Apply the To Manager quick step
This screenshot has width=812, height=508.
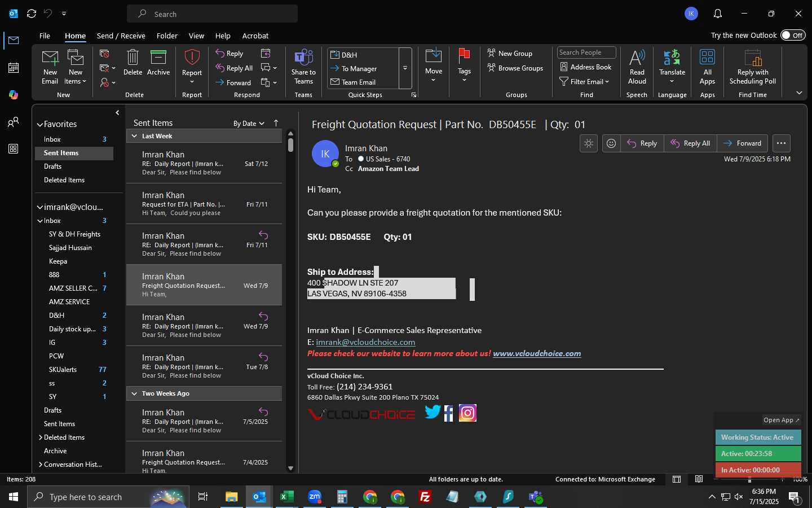(x=359, y=69)
